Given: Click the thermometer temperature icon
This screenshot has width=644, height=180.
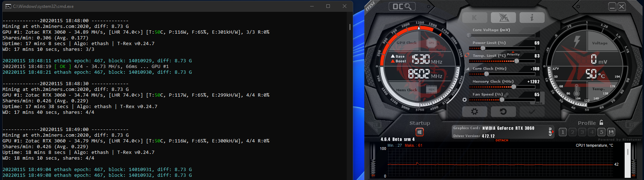Looking at the screenshot, I should (x=577, y=90).
